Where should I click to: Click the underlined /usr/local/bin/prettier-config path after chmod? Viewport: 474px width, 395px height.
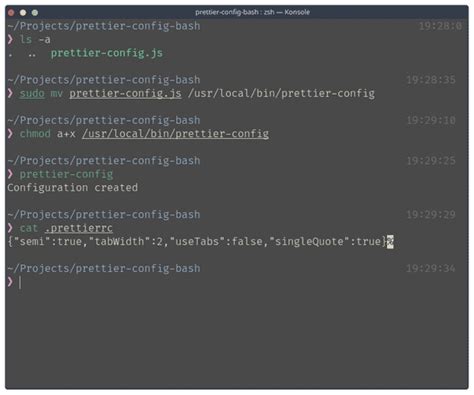(x=175, y=134)
